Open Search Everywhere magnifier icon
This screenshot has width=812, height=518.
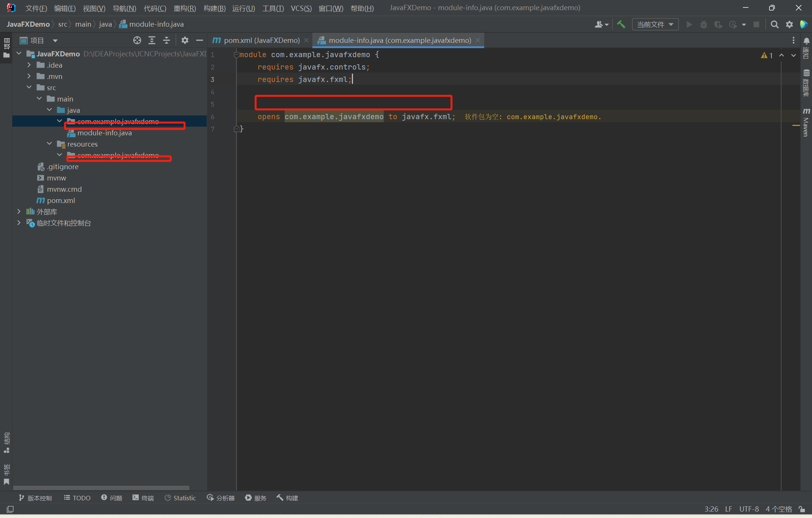774,24
